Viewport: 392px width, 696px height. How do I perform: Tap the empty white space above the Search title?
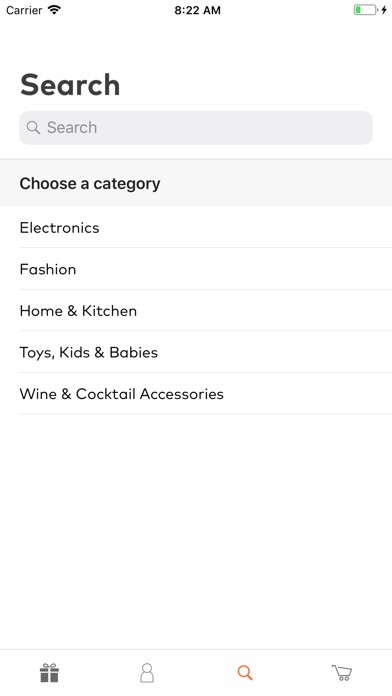pos(196,42)
